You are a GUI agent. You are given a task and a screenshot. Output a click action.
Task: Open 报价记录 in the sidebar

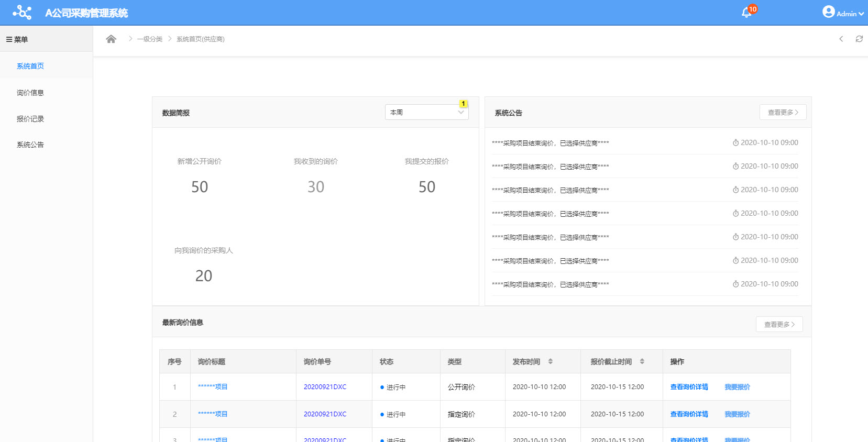30,119
